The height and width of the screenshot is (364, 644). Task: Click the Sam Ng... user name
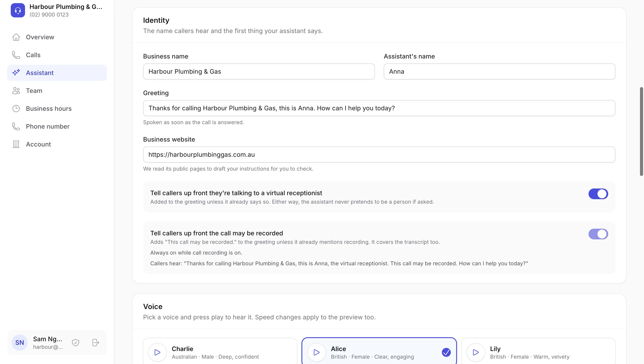pyautogui.click(x=48, y=339)
